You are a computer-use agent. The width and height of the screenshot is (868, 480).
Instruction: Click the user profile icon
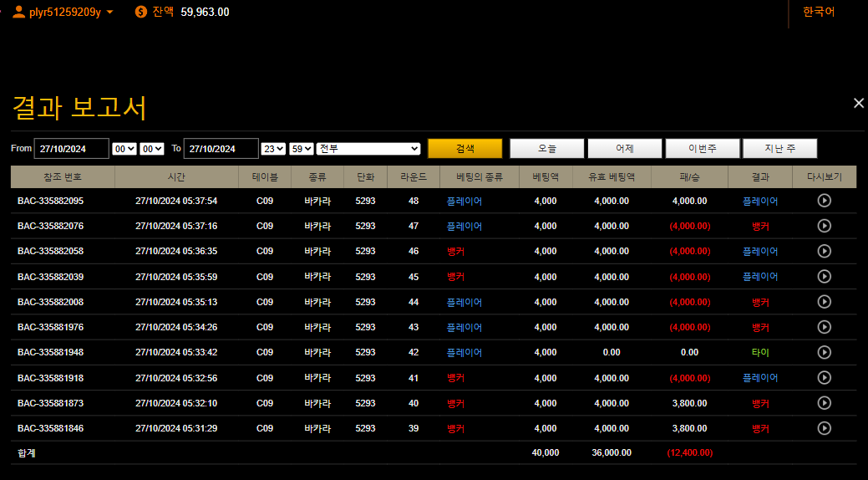pos(18,12)
